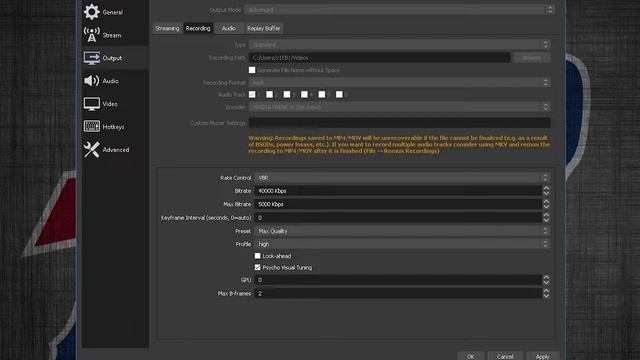Click the Cancel button
Image resolution: width=640 pixels, height=360 pixels.
click(x=505, y=356)
